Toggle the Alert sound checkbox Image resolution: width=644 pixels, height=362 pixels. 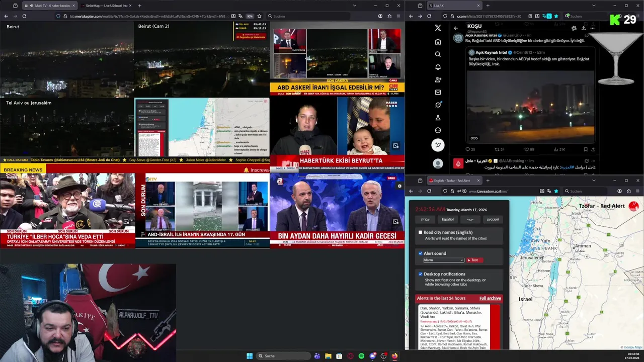pos(421,253)
